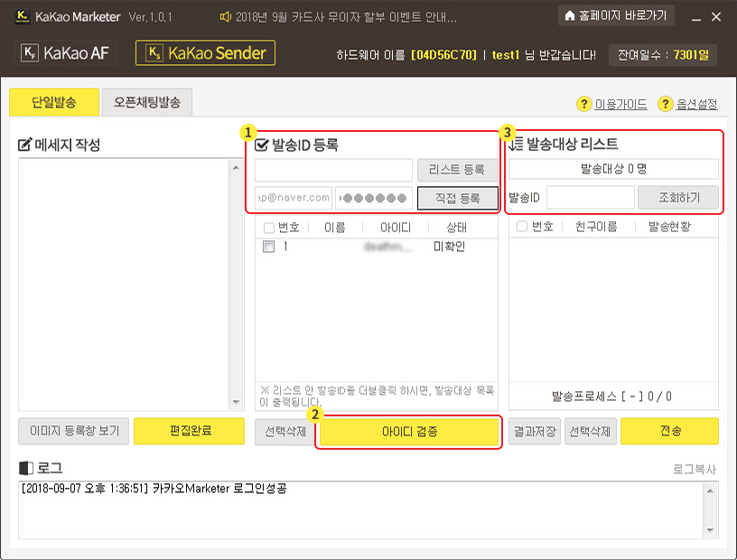Select the KaKao Sender logo button
Viewport: 737px width, 560px height.
click(205, 53)
